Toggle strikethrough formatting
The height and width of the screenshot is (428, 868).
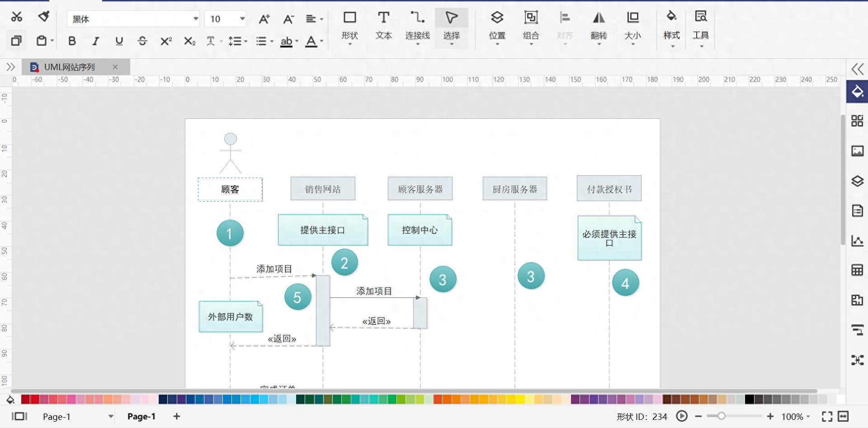[142, 41]
